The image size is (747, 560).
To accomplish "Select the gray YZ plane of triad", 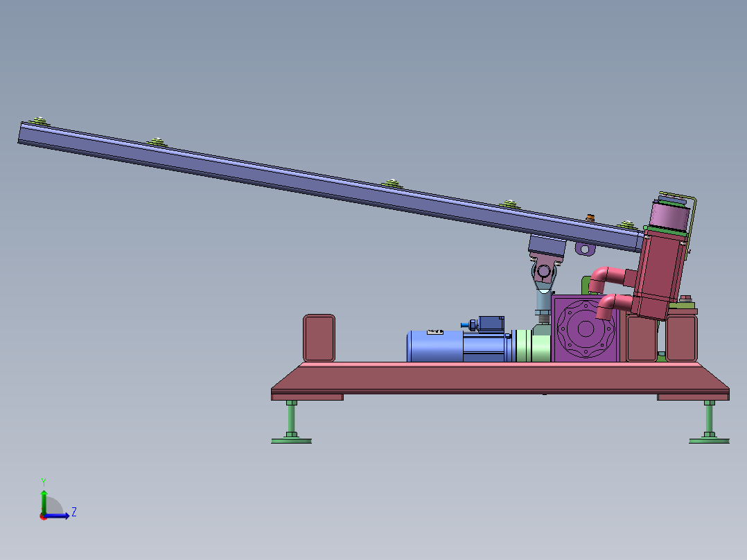I will [53, 507].
